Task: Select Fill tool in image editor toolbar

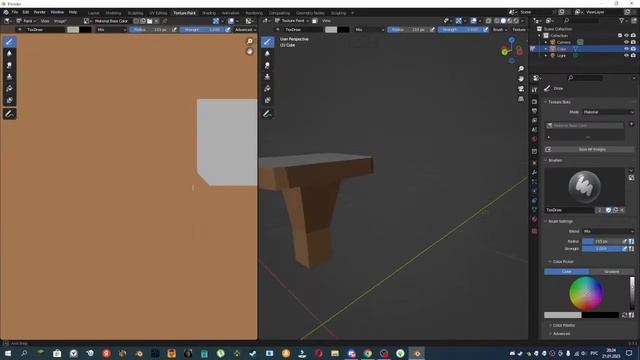Action: point(9,89)
